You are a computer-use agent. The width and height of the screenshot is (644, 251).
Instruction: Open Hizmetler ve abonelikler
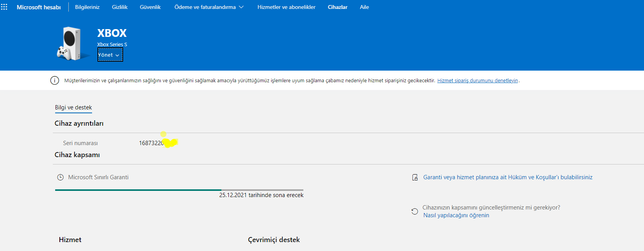[x=286, y=7]
